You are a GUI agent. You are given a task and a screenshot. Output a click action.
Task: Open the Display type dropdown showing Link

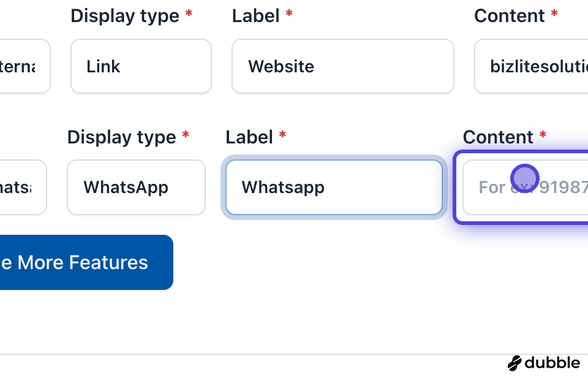click(x=141, y=66)
